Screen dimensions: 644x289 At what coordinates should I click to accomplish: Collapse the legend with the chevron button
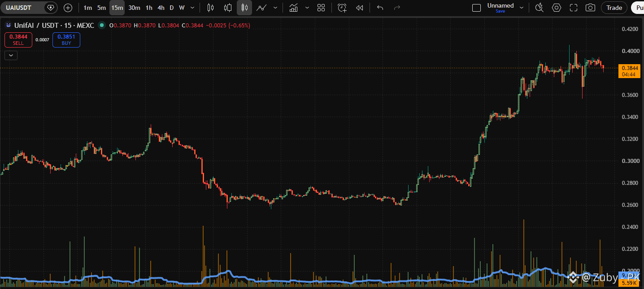click(x=11, y=56)
